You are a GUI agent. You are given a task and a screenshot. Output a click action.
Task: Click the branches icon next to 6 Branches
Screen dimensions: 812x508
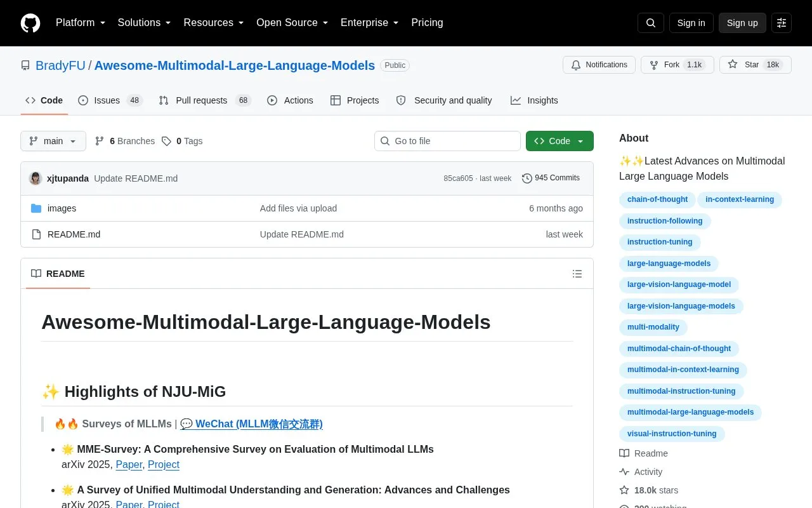tap(100, 141)
